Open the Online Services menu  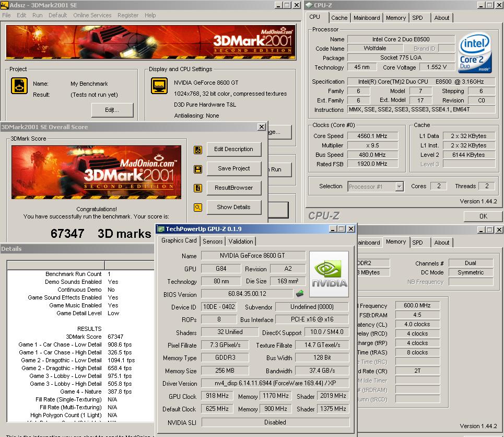coord(92,15)
